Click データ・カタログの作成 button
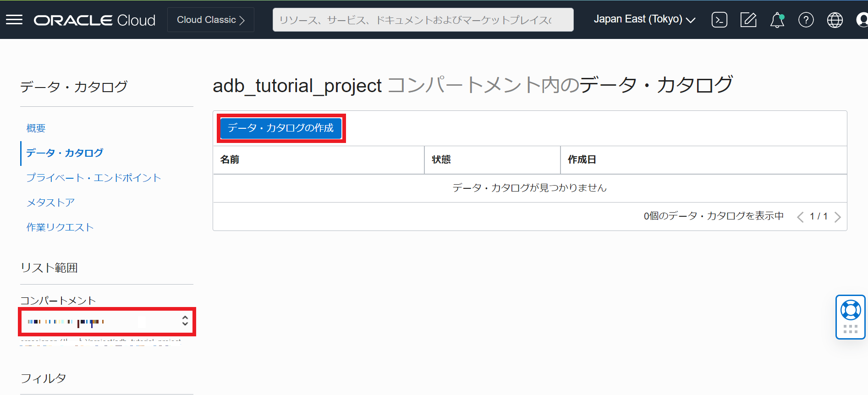 click(280, 128)
